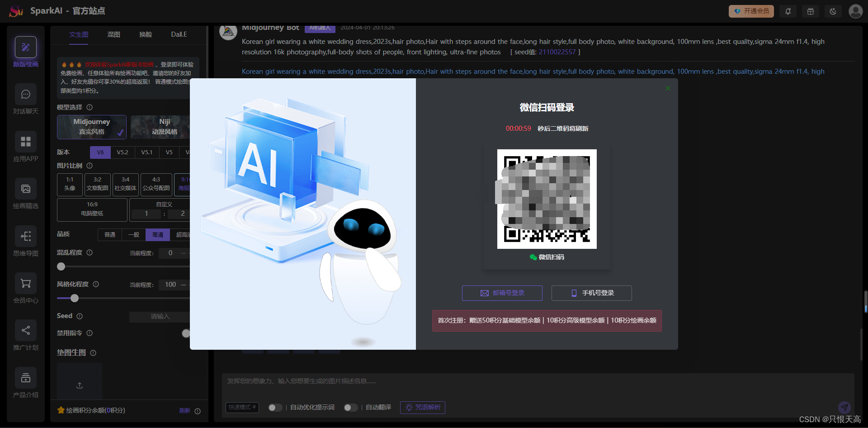Open the 对话聊天 chat icon

pos(26,94)
